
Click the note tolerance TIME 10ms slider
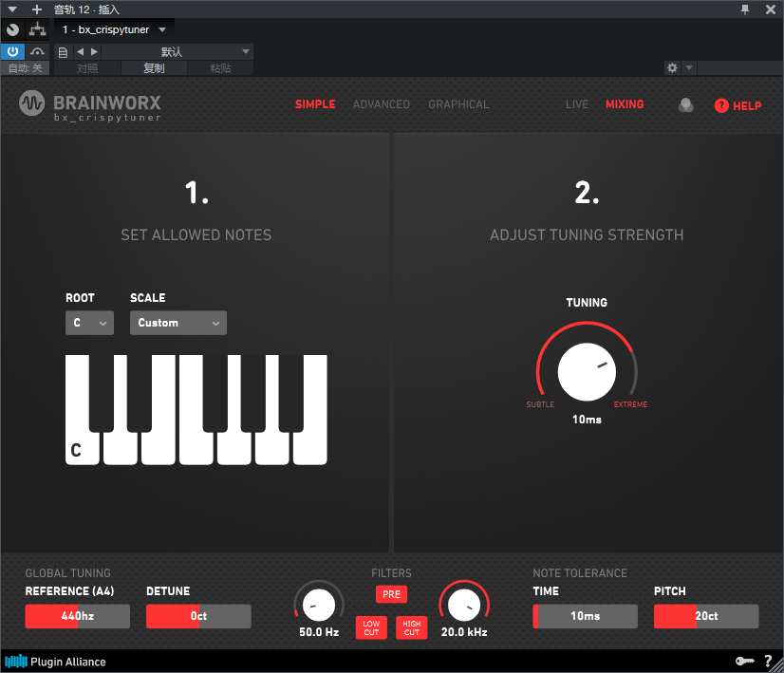tap(585, 616)
